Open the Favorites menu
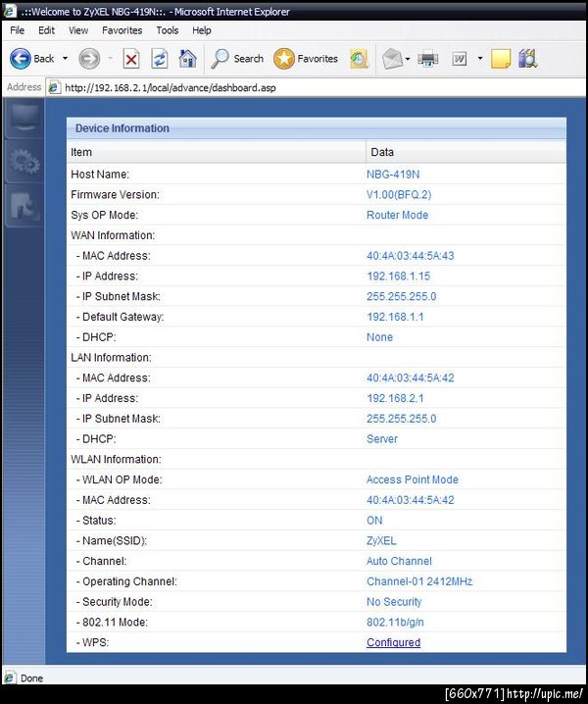 [x=122, y=30]
